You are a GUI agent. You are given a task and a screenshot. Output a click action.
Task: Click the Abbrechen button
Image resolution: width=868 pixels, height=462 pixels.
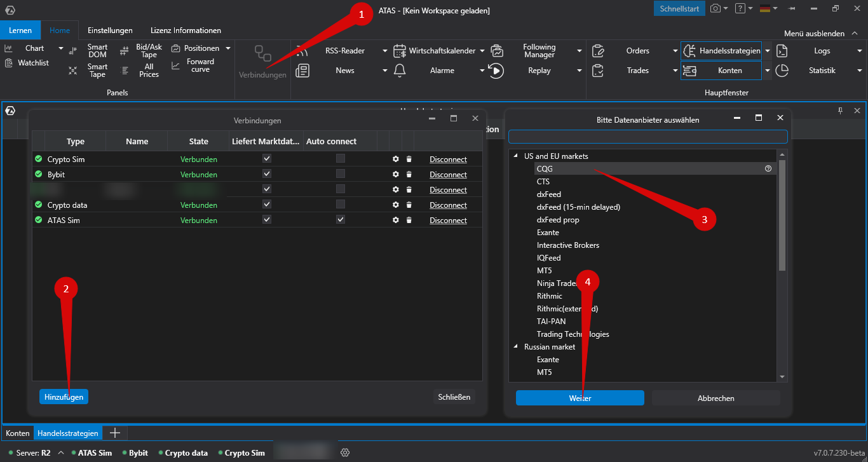716,398
